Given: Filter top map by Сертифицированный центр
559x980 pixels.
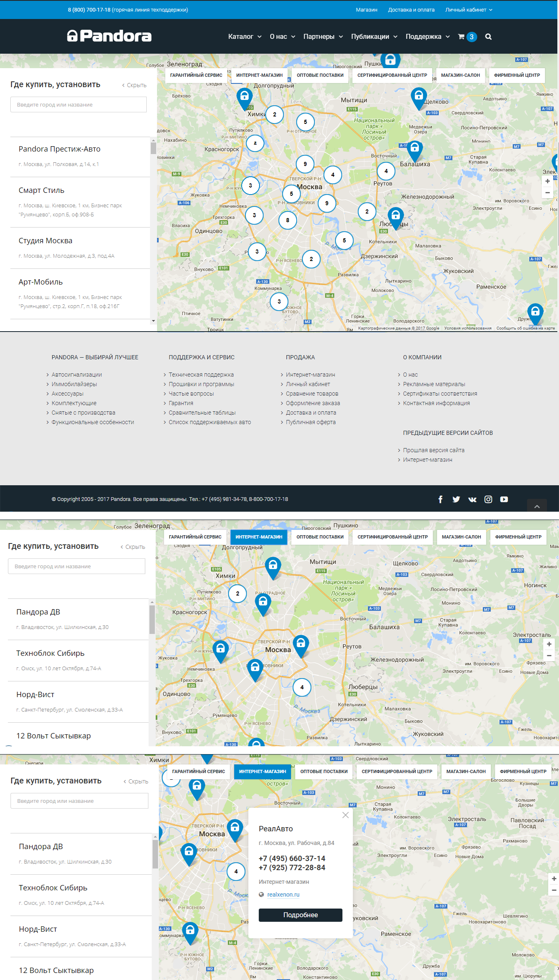Looking at the screenshot, I should 392,75.
